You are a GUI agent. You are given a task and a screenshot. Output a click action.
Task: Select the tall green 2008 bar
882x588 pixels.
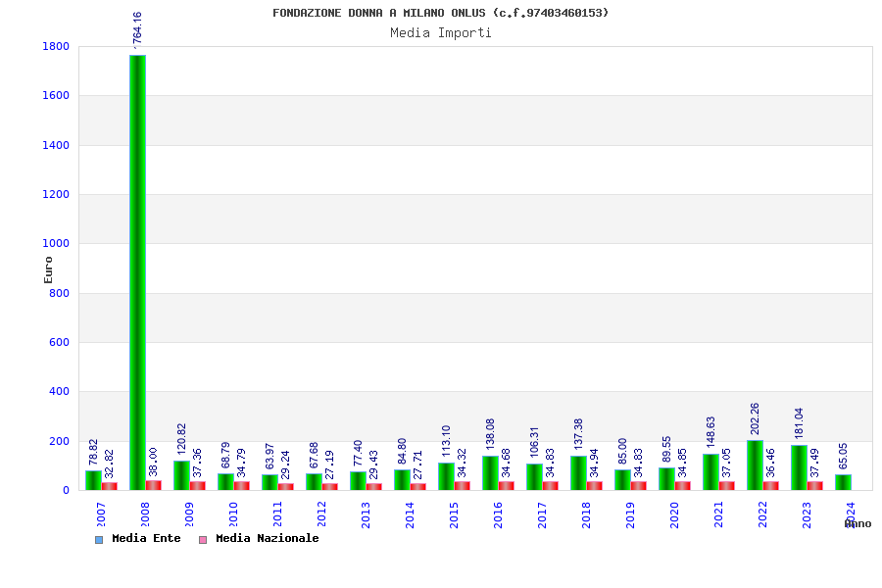(x=138, y=272)
